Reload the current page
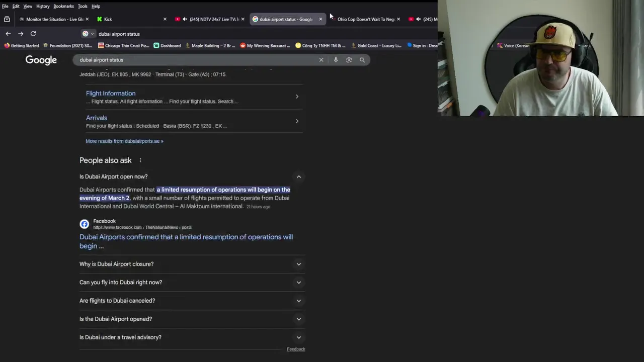Viewport: 644px width, 362px height. [x=33, y=34]
